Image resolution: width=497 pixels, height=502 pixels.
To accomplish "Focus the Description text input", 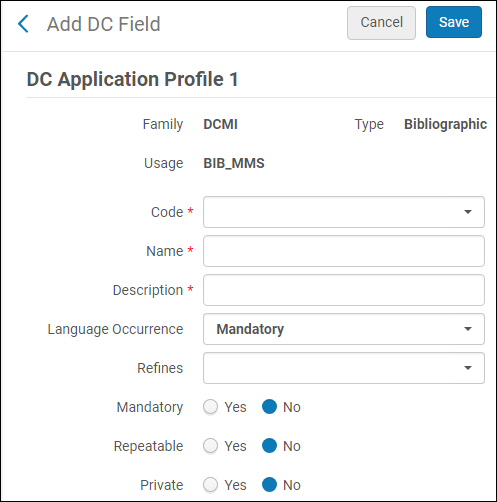I will (344, 290).
